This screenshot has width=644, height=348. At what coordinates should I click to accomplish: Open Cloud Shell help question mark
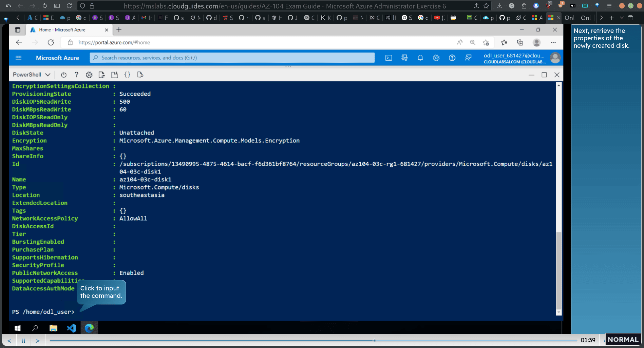point(76,75)
